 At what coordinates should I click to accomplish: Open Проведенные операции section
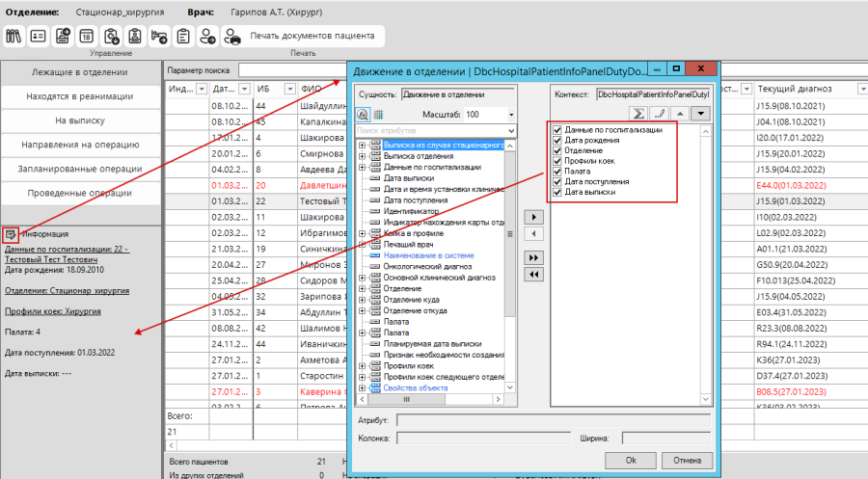click(x=80, y=193)
